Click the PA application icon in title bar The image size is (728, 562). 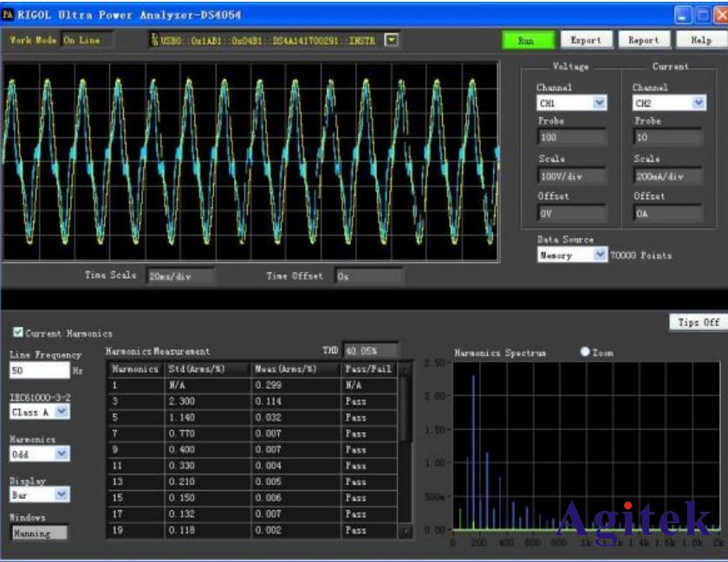coord(9,15)
